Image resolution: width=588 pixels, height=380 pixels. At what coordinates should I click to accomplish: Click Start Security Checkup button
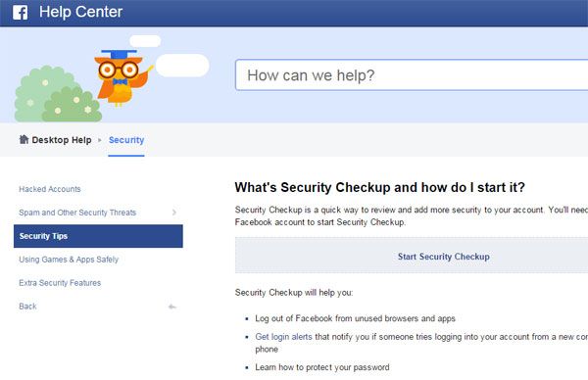coord(444,257)
